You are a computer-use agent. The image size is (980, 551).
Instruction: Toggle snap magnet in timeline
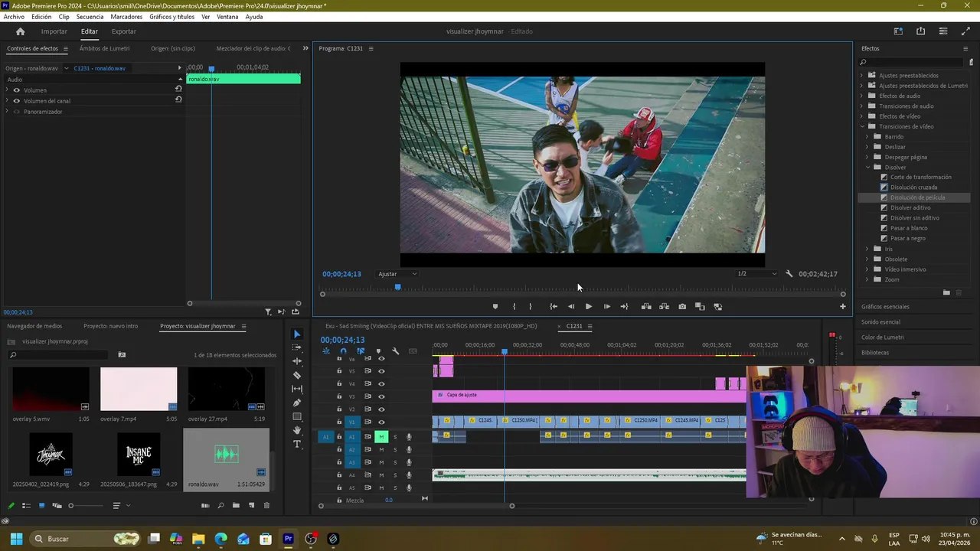point(343,351)
